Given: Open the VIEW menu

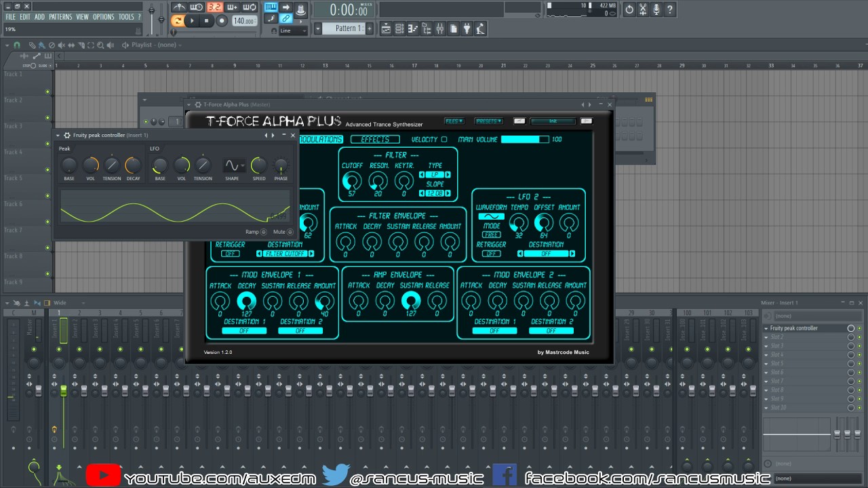Looking at the screenshot, I should (83, 17).
